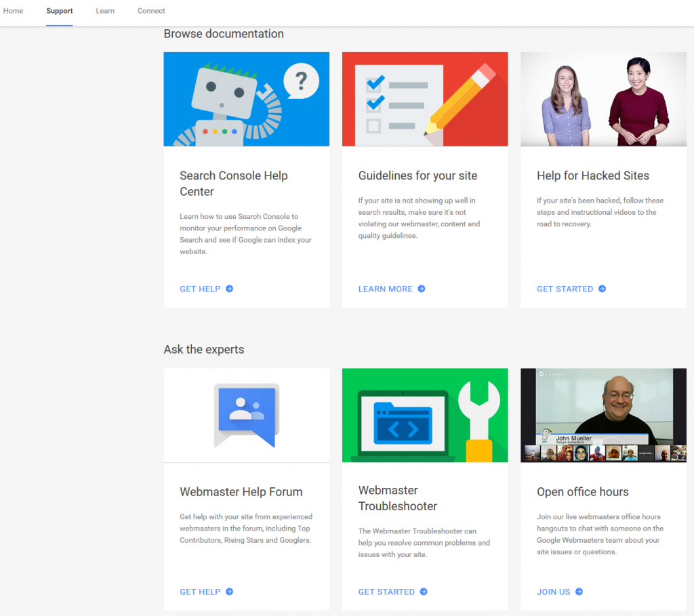
Task: Click arrow icon beside Join Us
Action: coord(579,592)
